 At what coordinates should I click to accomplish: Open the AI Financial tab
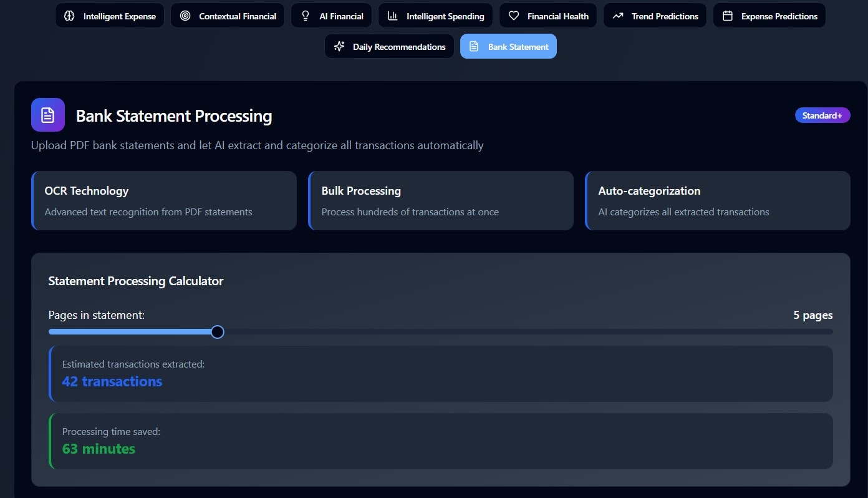tap(331, 16)
